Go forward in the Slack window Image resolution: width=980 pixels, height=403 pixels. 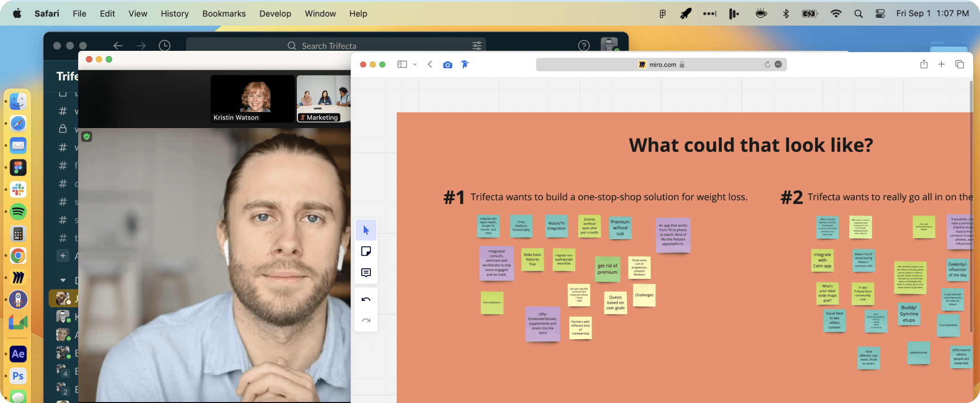(x=141, y=46)
